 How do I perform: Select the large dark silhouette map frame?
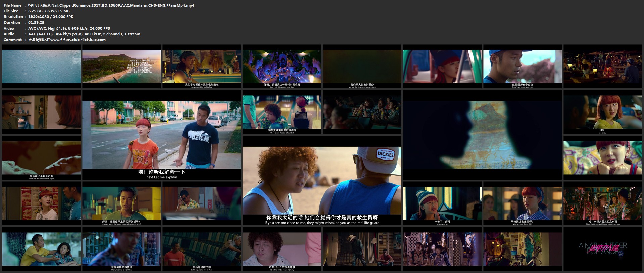(x=482, y=135)
